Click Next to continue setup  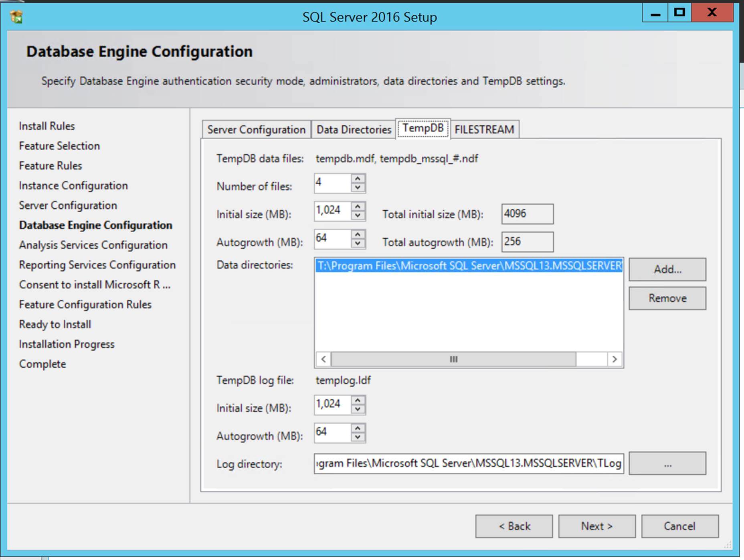(596, 526)
